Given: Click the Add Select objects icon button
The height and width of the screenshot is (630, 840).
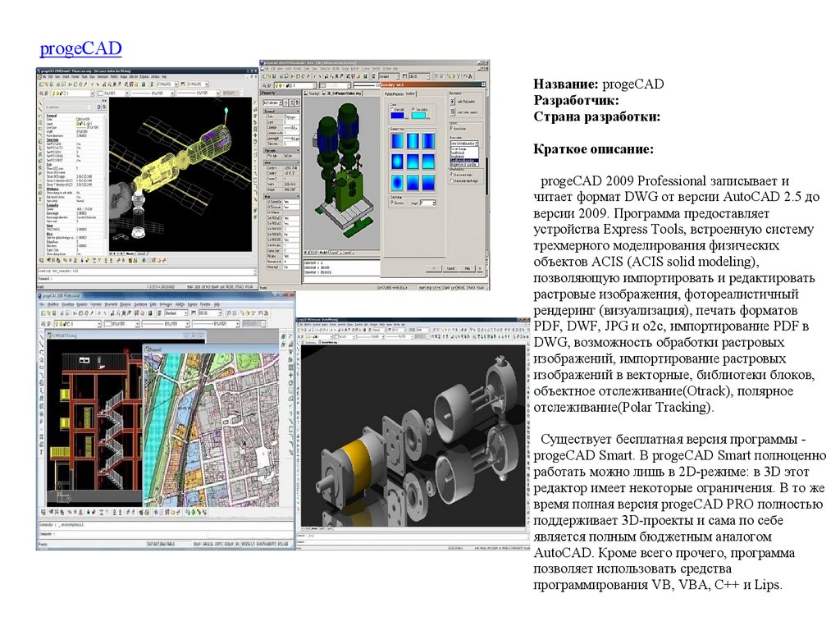Looking at the screenshot, I should click(x=453, y=112).
